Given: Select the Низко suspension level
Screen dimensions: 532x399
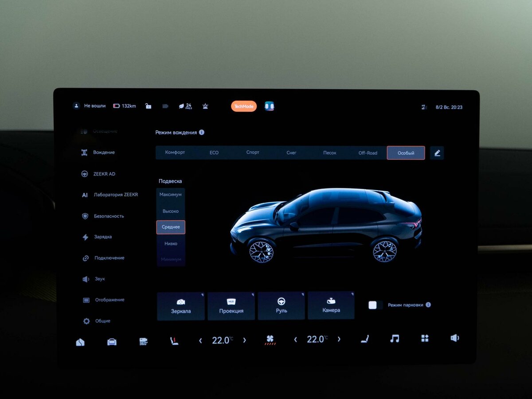Looking at the screenshot, I should (171, 243).
